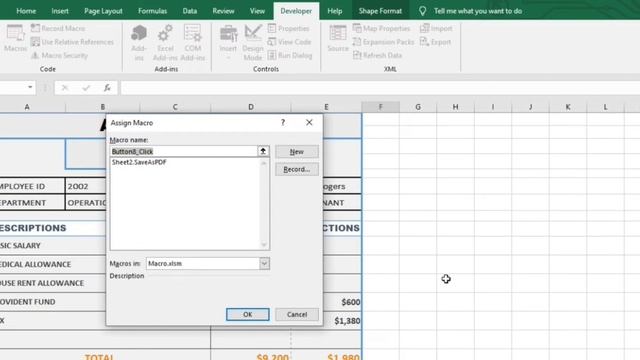Viewport: 640px width, 360px height.
Task: Open the Help tab
Action: (x=335, y=11)
